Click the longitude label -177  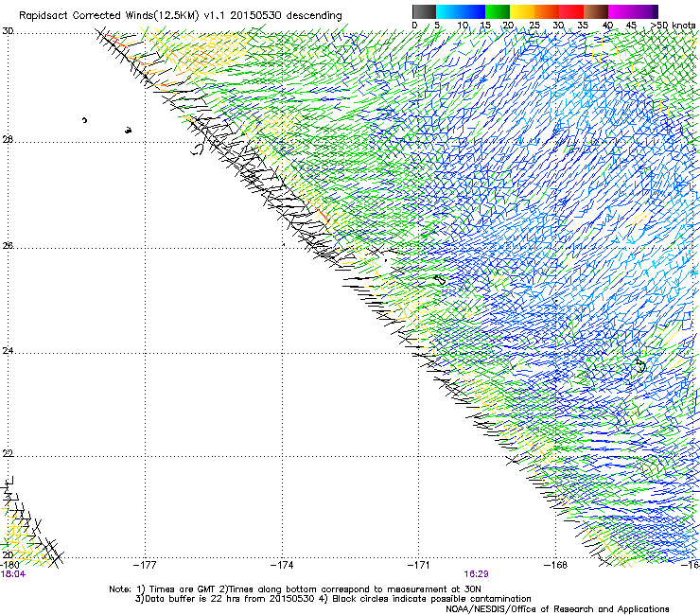[x=145, y=565]
